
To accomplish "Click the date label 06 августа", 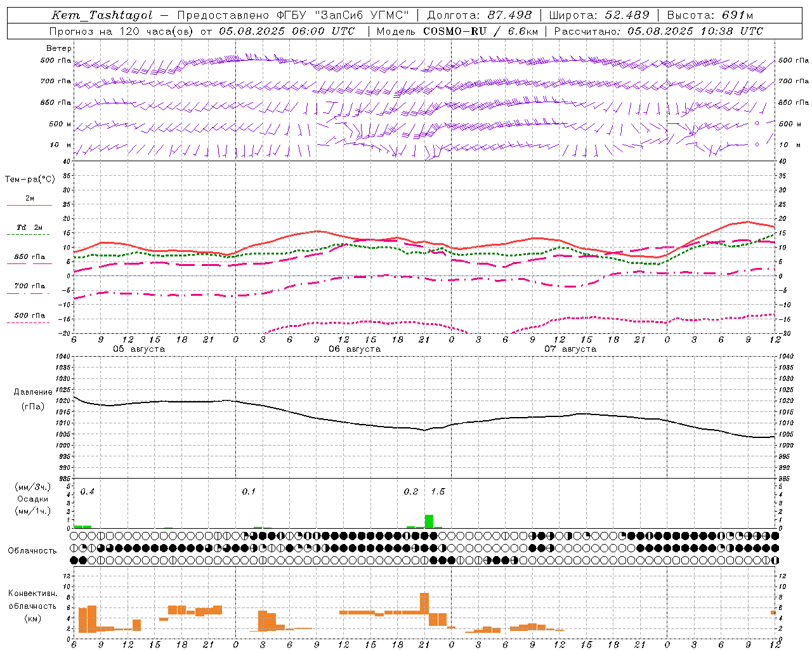I will tap(355, 349).
